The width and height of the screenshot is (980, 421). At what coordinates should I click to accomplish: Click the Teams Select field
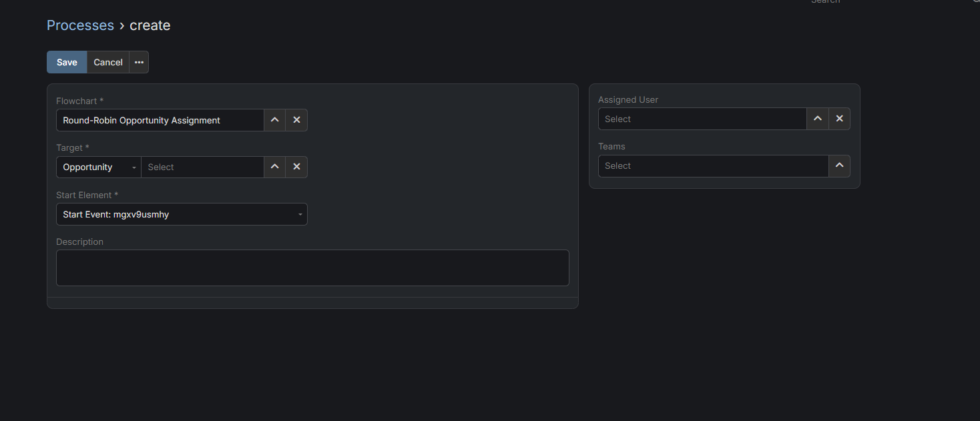tap(713, 165)
